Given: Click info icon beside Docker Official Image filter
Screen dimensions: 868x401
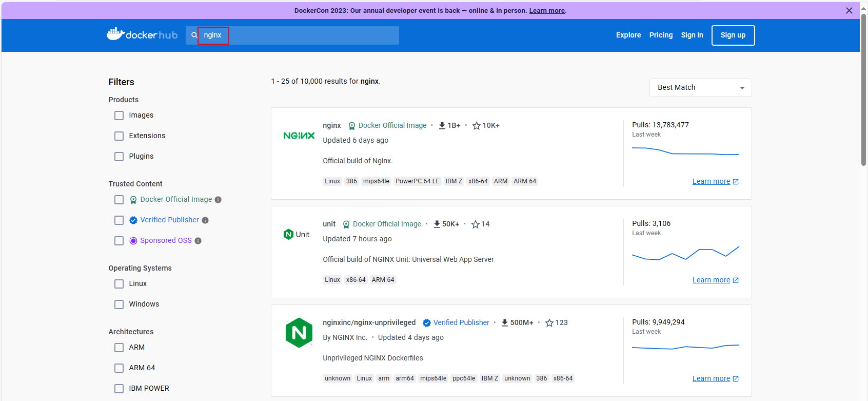Looking at the screenshot, I should (218, 200).
